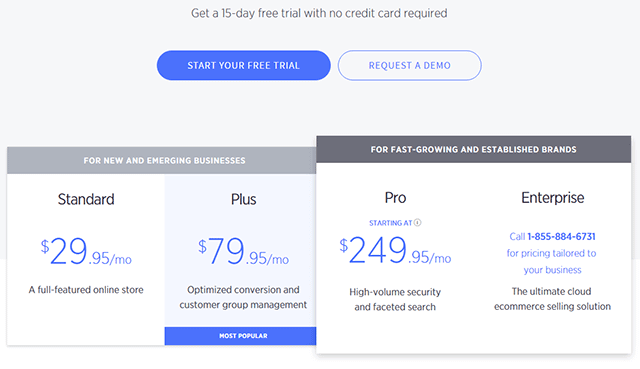640x369 pixels.
Task: Select the Plus plan heading
Action: [243, 199]
